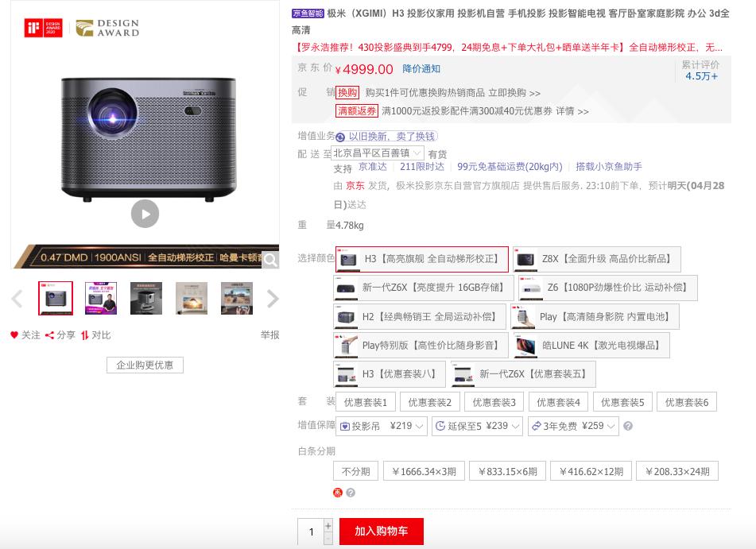The width and height of the screenshot is (756, 549).
Task: Select the 优惠套装1 bundle tab
Action: (365, 402)
